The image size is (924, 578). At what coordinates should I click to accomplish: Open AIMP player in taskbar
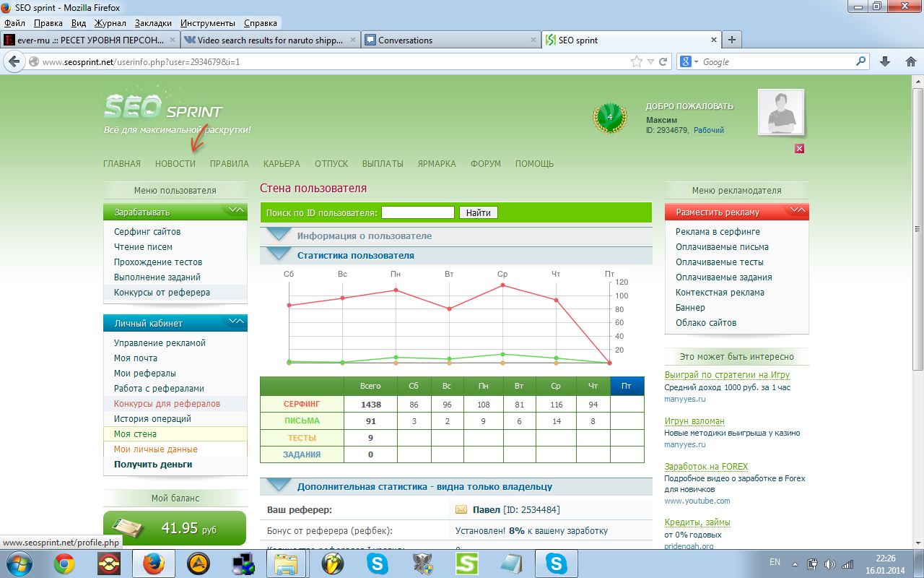coord(197,563)
